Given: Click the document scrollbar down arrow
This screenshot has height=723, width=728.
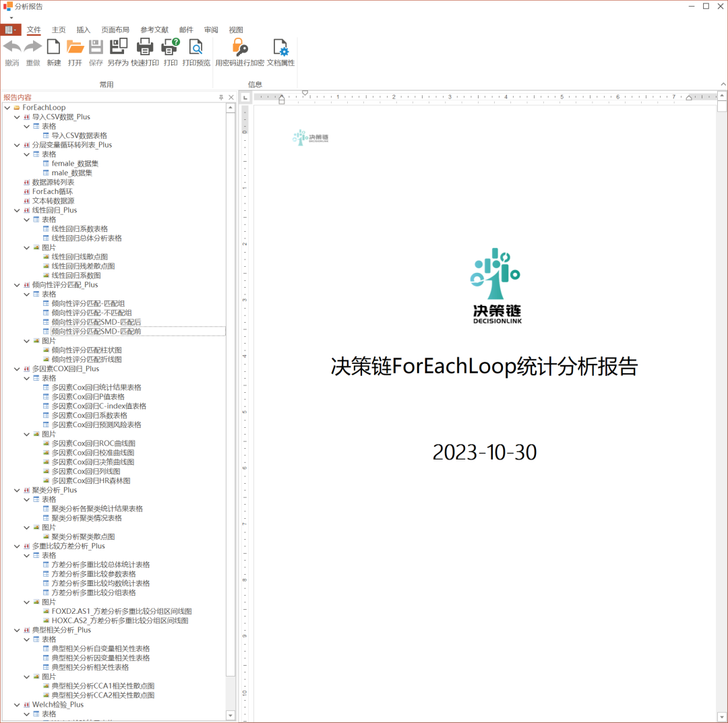Looking at the screenshot, I should (x=722, y=717).
